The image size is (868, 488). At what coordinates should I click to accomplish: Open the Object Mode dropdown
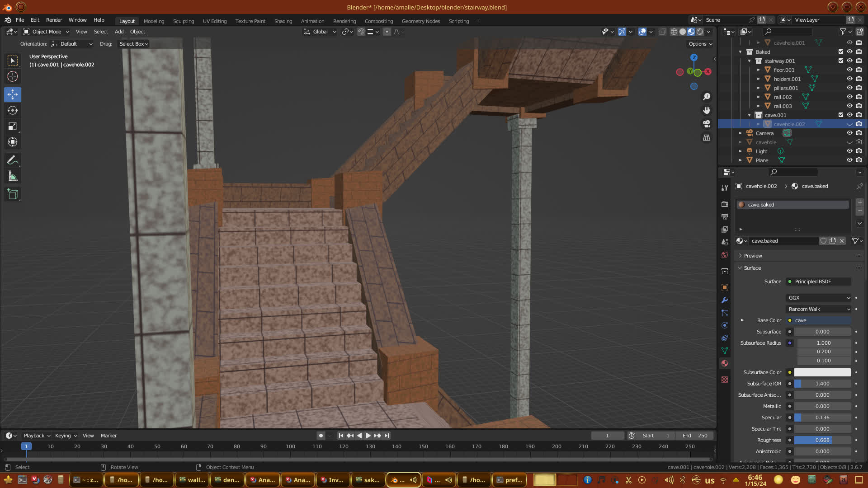46,32
